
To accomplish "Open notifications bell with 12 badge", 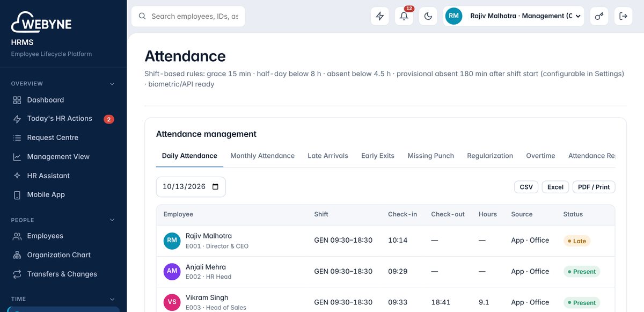I will coord(404,16).
